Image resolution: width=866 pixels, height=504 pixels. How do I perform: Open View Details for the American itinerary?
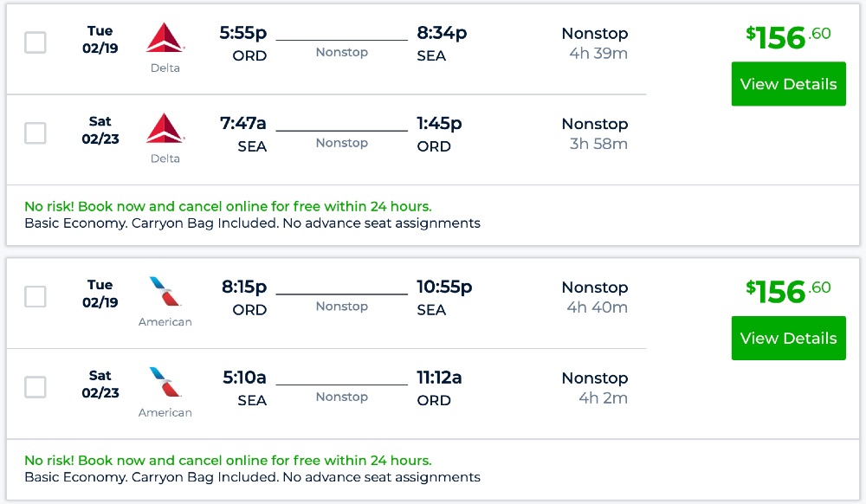pos(788,338)
